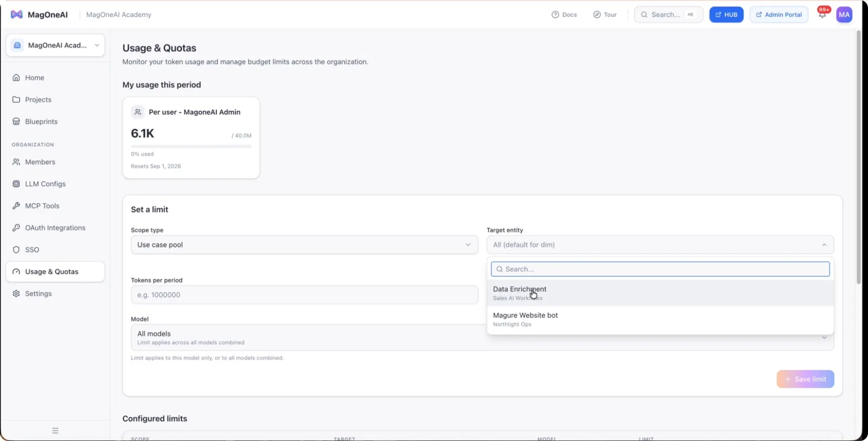Go to Home in sidebar
868x441 pixels.
pos(55,78)
